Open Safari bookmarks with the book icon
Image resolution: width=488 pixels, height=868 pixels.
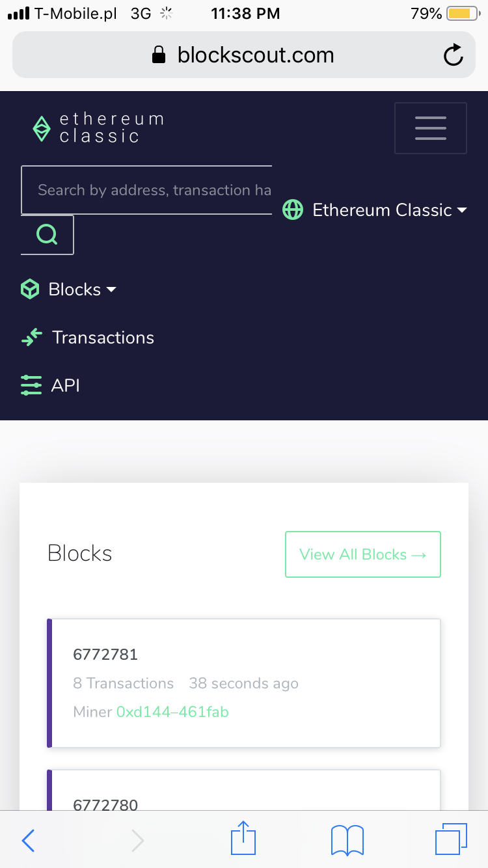tap(347, 839)
